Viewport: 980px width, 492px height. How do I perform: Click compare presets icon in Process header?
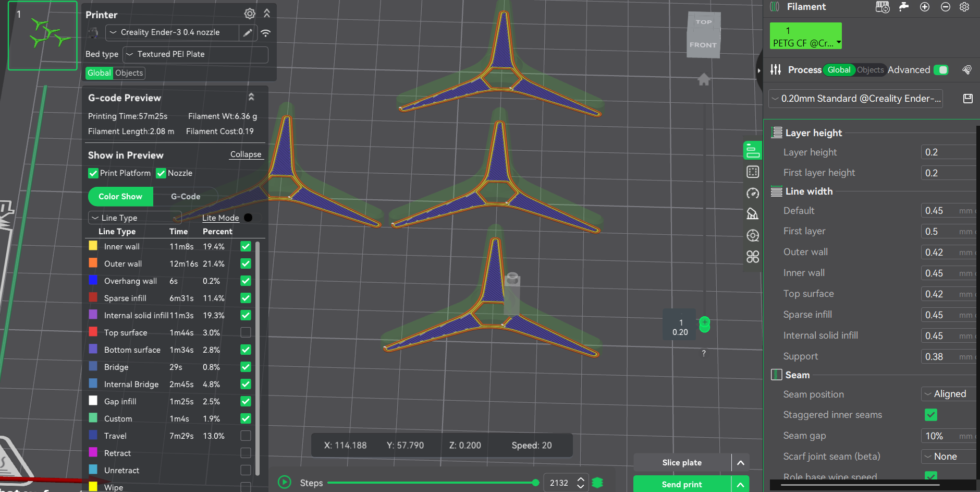coord(967,70)
